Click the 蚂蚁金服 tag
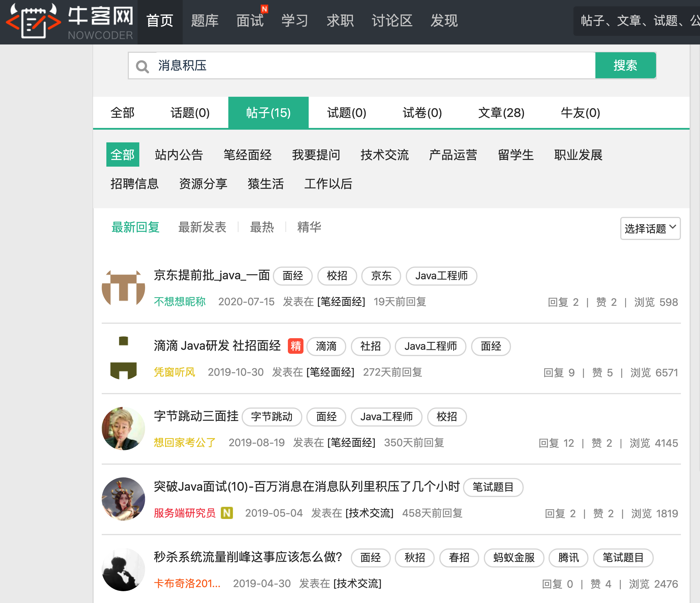 click(x=514, y=557)
